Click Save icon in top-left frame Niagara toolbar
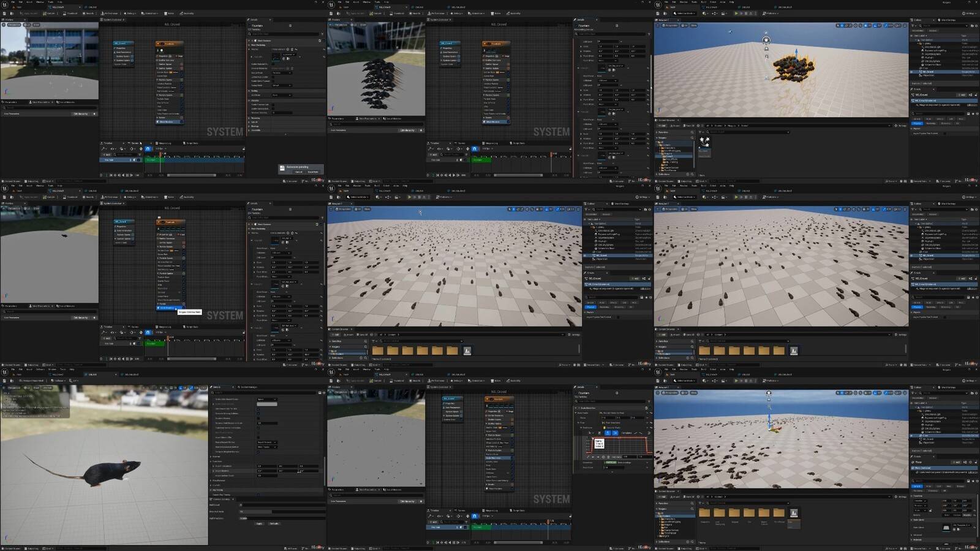This screenshot has height=551, width=980. (x=4, y=13)
